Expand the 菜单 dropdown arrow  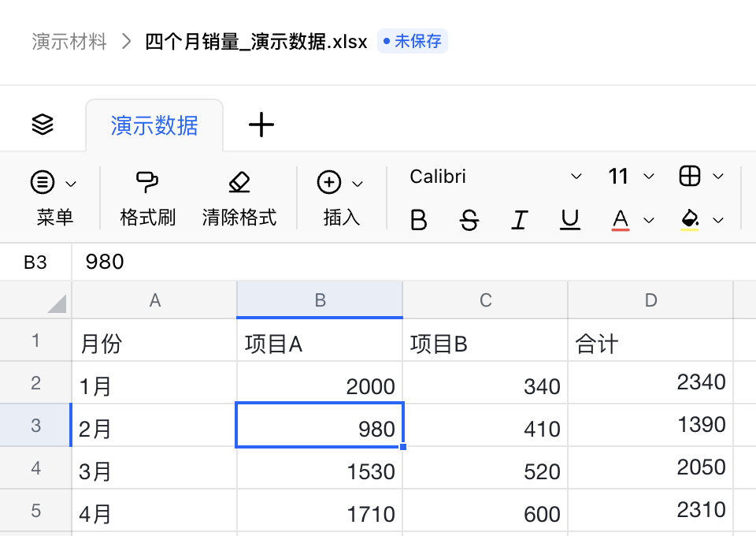click(71, 184)
